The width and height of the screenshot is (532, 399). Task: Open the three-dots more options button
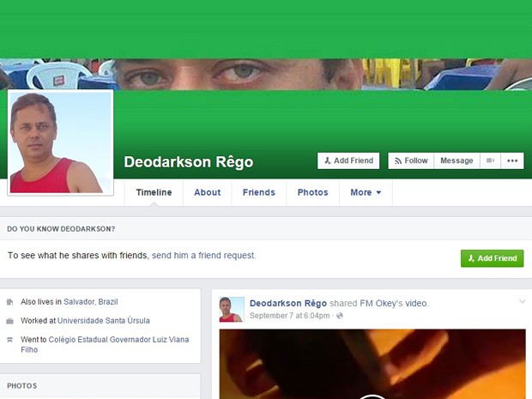pyautogui.click(x=512, y=160)
